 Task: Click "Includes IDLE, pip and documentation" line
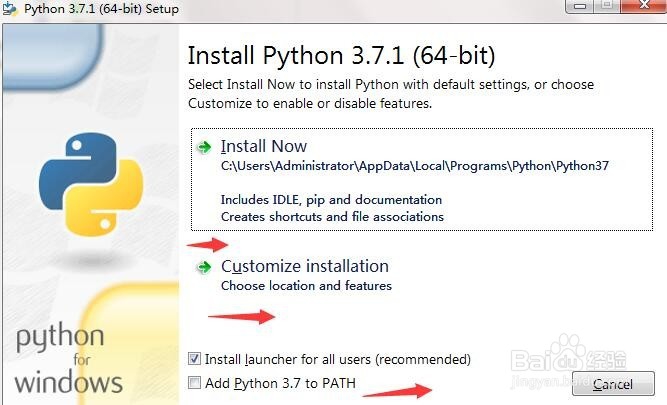(x=331, y=200)
